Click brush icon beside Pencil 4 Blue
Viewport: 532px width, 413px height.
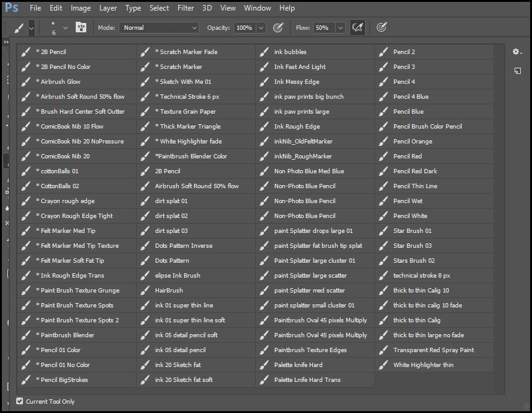(384, 97)
